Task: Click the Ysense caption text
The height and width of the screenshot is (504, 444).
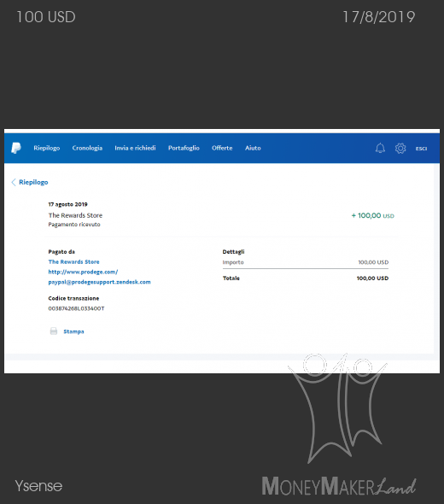Action: [x=38, y=486]
